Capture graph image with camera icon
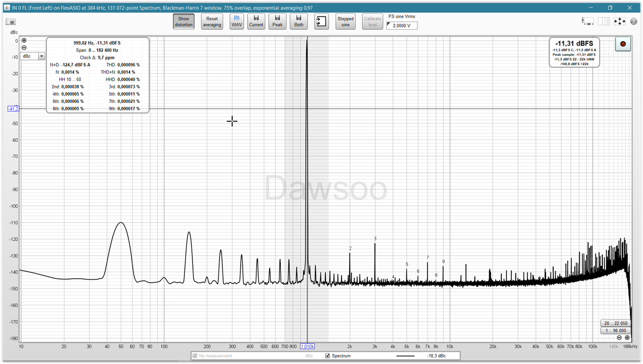Screen dimensions: 643x364 coord(11,22)
